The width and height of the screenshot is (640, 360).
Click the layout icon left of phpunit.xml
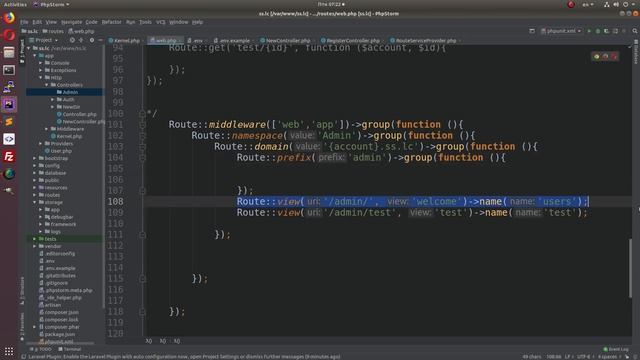[x=532, y=31]
